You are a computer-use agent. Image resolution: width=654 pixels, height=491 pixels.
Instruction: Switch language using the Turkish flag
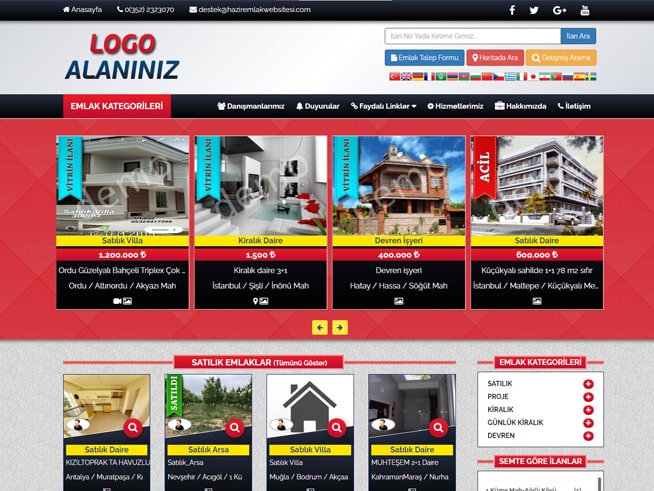click(x=394, y=76)
